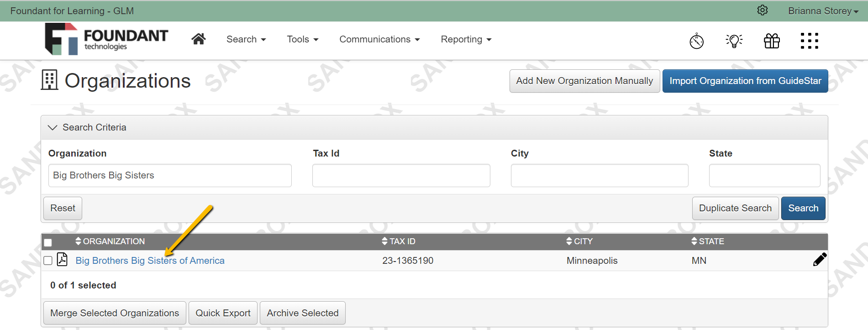This screenshot has width=868, height=330.
Task: Open the stopwatch timer icon
Action: point(696,41)
